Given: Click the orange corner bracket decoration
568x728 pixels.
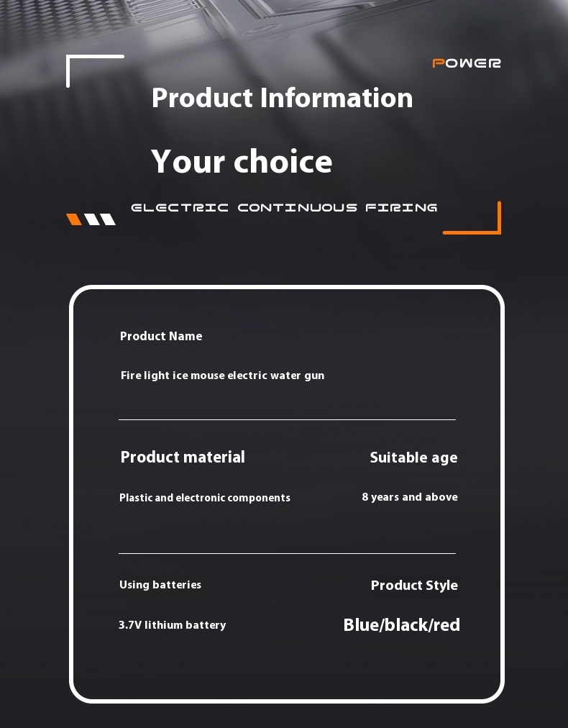Looking at the screenshot, I should tap(472, 218).
